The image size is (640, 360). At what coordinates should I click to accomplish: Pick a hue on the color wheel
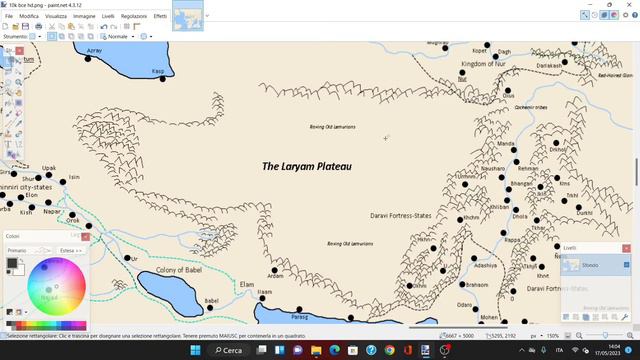coord(56,286)
